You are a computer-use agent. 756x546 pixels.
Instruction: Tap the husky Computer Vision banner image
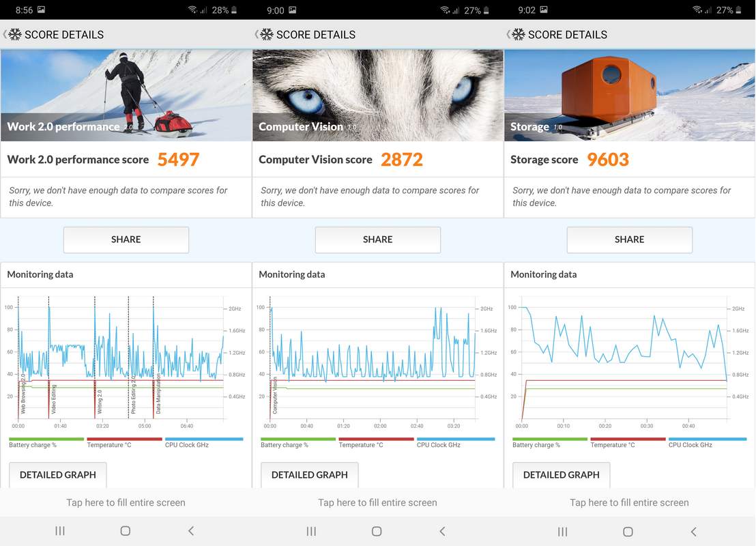click(x=377, y=95)
